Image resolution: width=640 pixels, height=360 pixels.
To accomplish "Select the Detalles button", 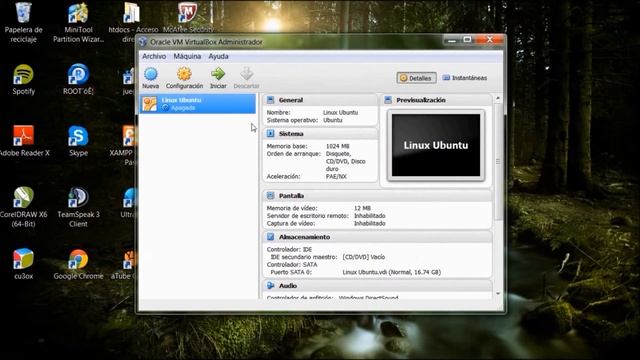I will pos(416,78).
